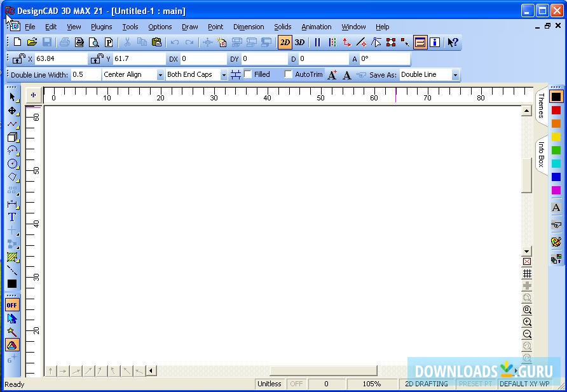The image size is (567, 392).
Task: Click the ruler origin button
Action: (33, 95)
